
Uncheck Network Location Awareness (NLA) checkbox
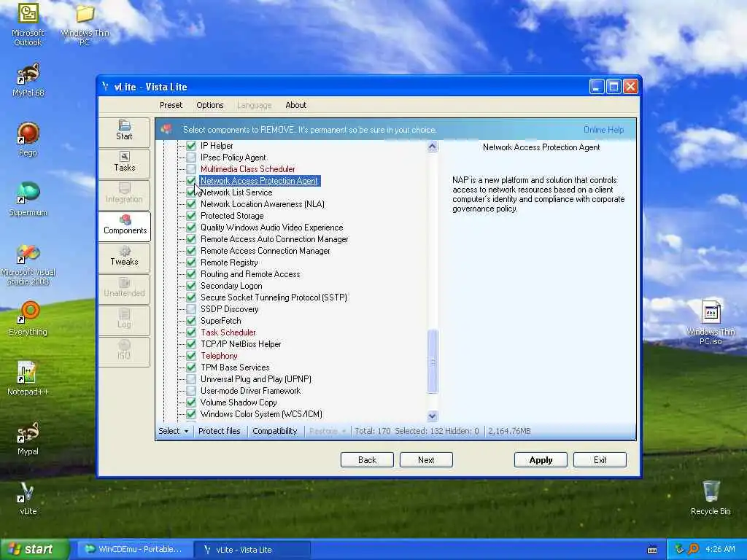point(191,204)
